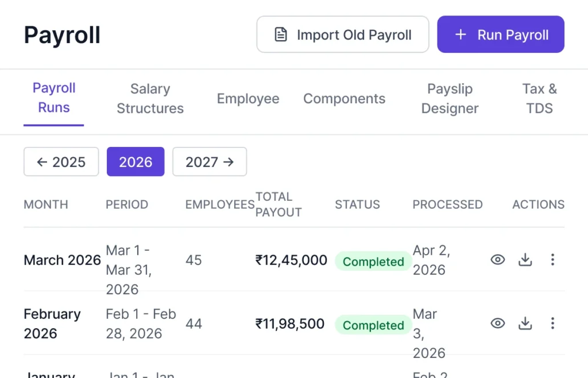Image resolution: width=588 pixels, height=378 pixels.
Task: View March 2026 payroll details via eye icon
Action: coord(497,260)
